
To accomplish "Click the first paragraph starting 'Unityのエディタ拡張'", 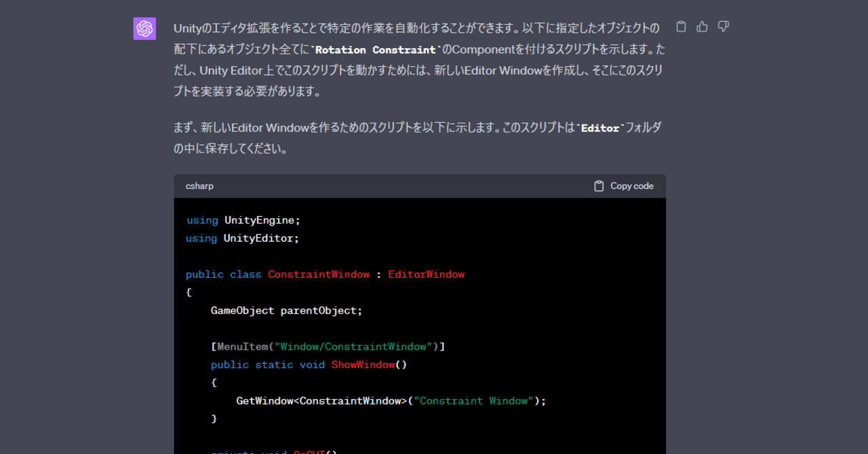I will coord(420,60).
